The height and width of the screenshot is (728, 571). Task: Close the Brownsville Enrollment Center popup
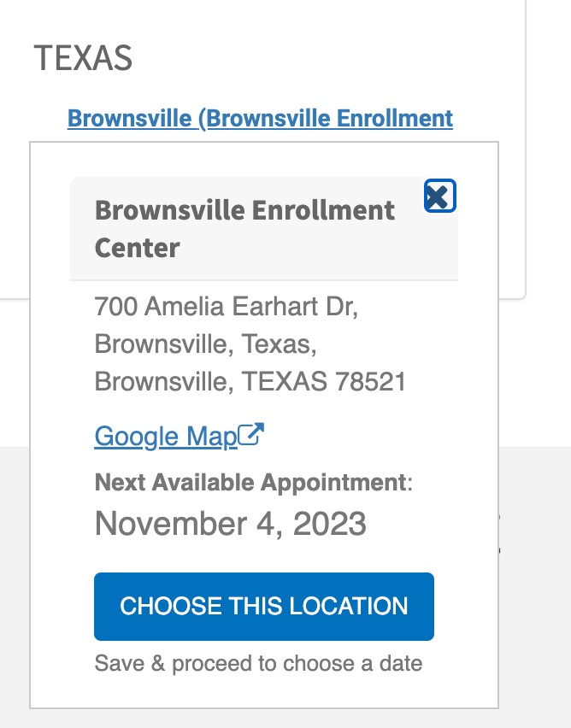pos(439,197)
